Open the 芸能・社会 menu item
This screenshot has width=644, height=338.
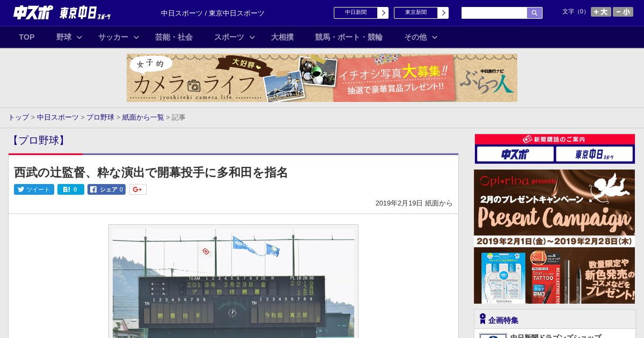point(174,37)
